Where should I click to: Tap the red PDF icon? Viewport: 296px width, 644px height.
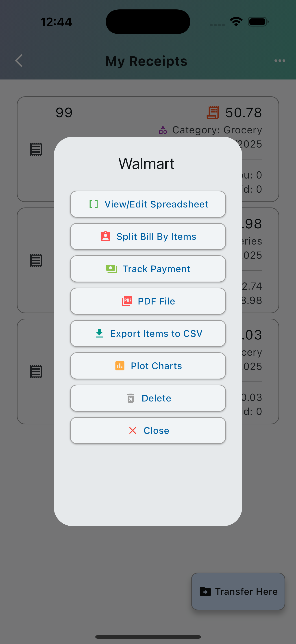tap(127, 301)
